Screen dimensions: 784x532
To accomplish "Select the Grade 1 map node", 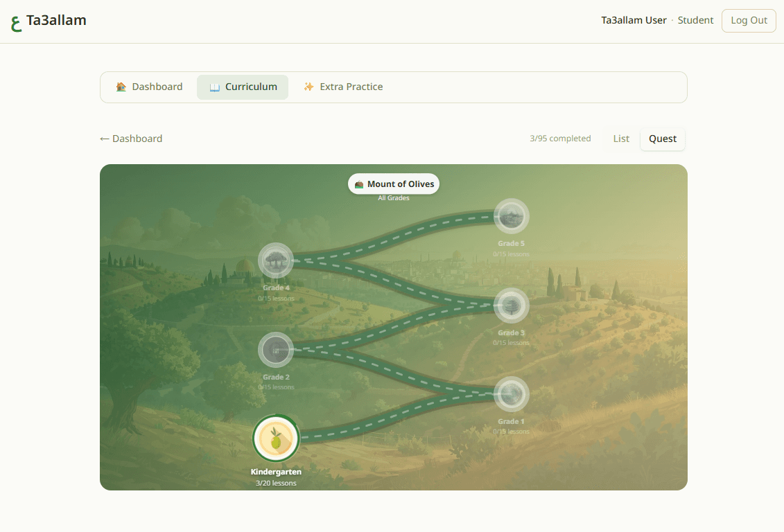I will click(x=511, y=395).
